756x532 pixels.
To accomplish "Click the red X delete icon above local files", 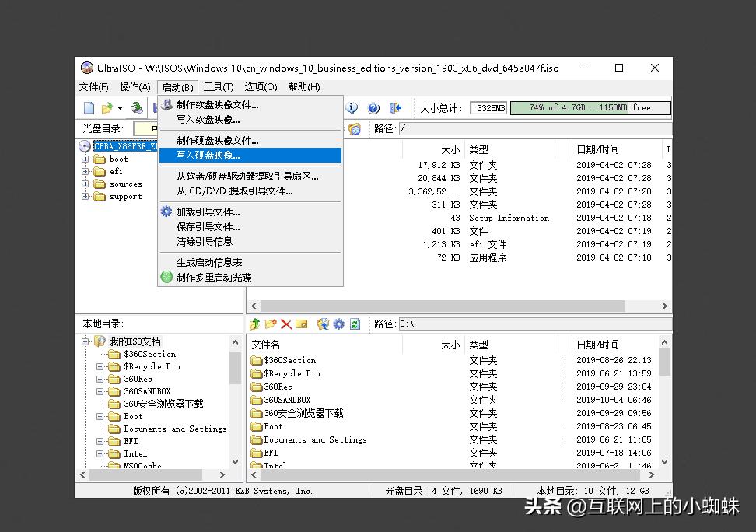I will pyautogui.click(x=285, y=324).
